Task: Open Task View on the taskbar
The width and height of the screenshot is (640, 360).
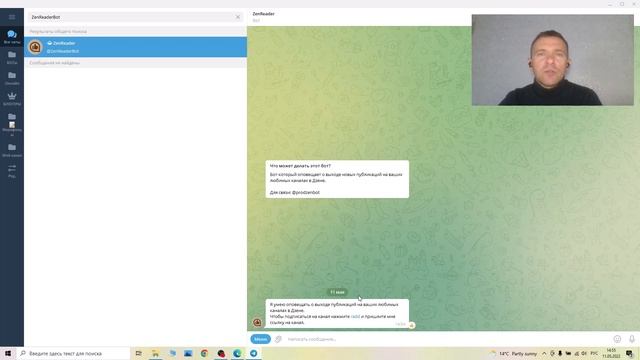Action: click(x=139, y=353)
